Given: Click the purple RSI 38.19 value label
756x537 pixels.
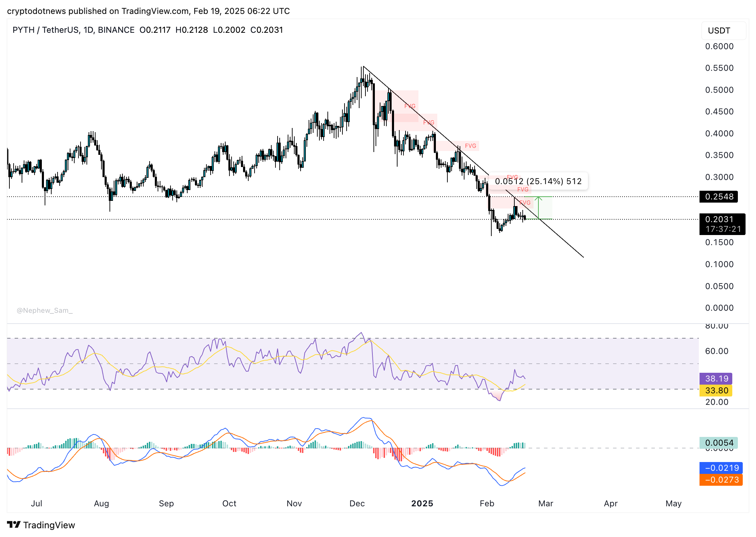Looking at the screenshot, I should [716, 378].
